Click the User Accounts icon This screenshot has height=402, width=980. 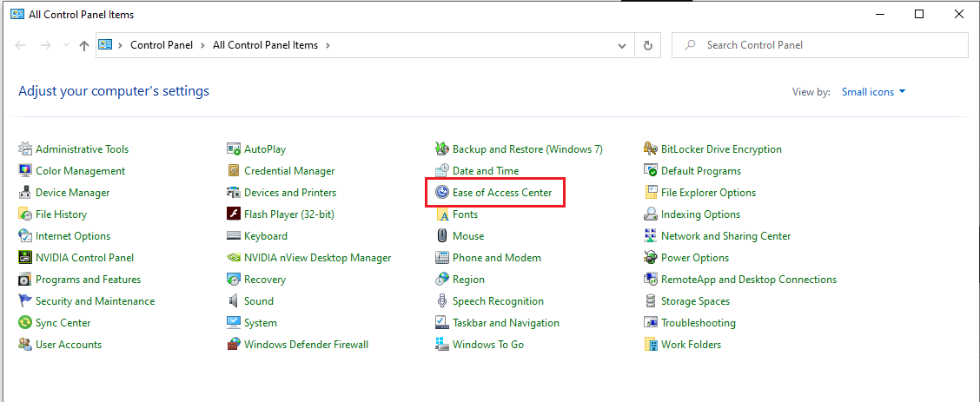[25, 345]
